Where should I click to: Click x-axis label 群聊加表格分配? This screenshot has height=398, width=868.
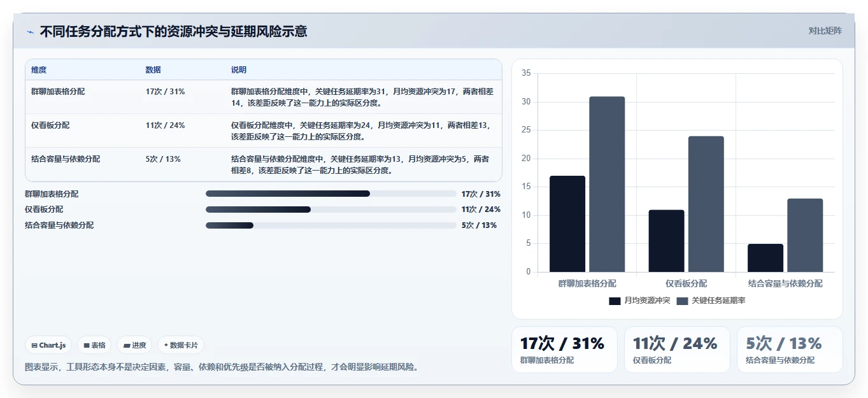point(587,283)
